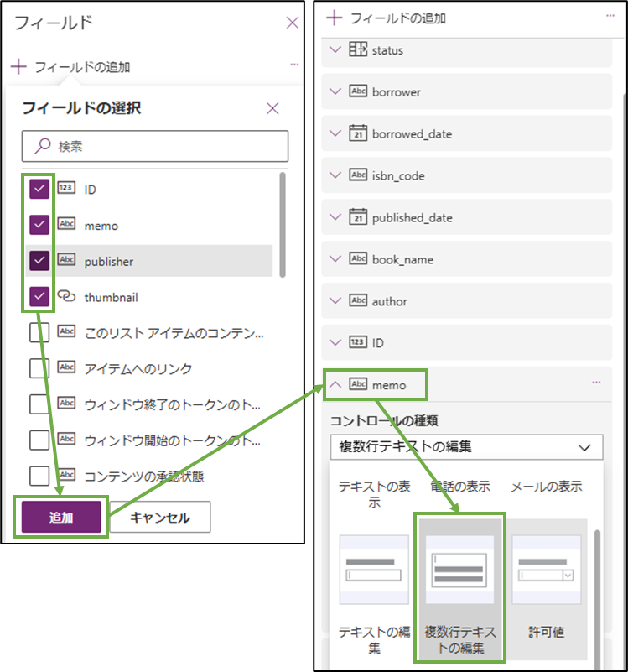
Task: Click the plus icon beside フィールドの追加 in left panel
Action: click(18, 67)
